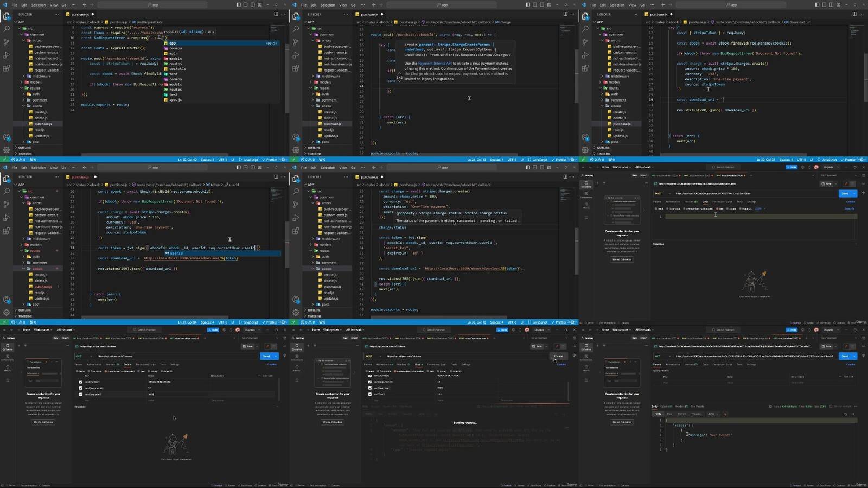This screenshot has width=868, height=488.
Task: Open History in Postman showing 'Not found!' response
Action: click(586, 368)
